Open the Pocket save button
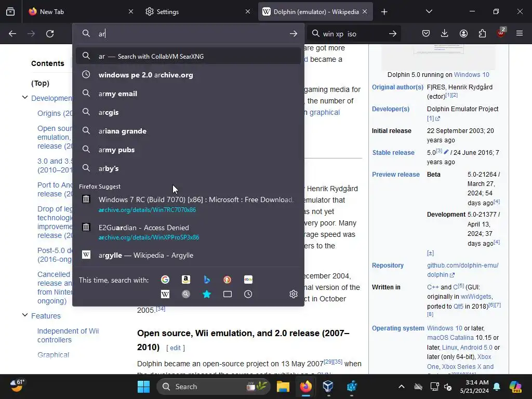 click(x=426, y=33)
